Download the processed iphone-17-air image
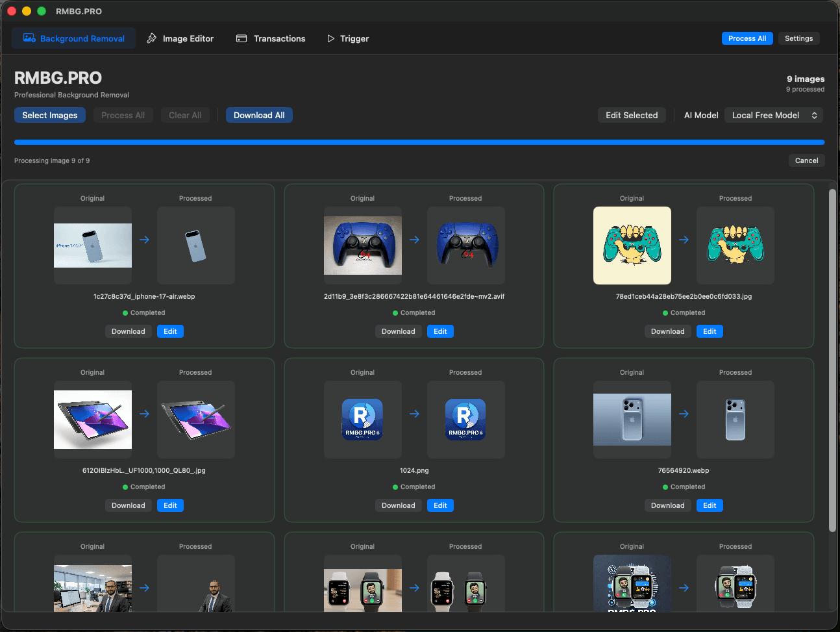The image size is (840, 632). pos(129,331)
